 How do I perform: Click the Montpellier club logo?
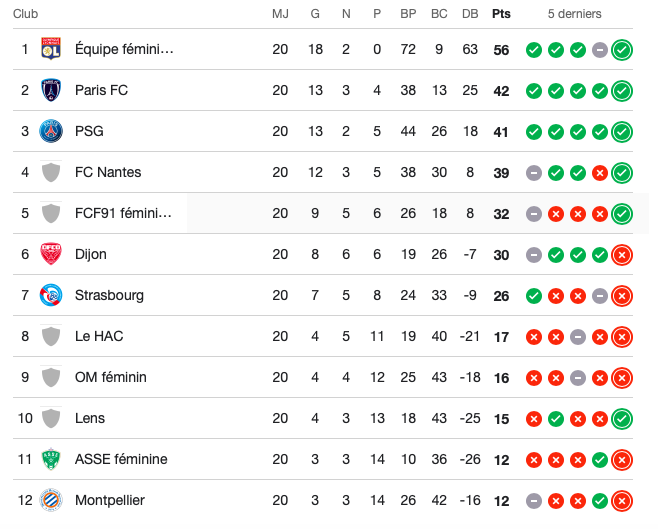pyautogui.click(x=50, y=500)
